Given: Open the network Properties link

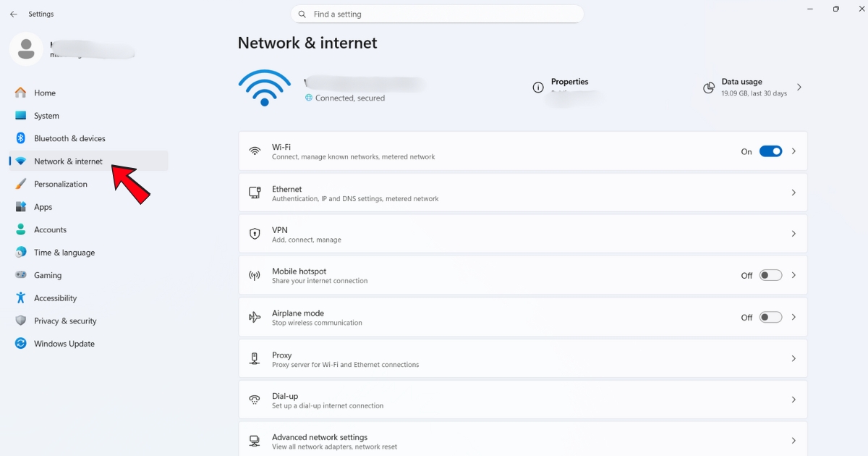Looking at the screenshot, I should point(570,82).
